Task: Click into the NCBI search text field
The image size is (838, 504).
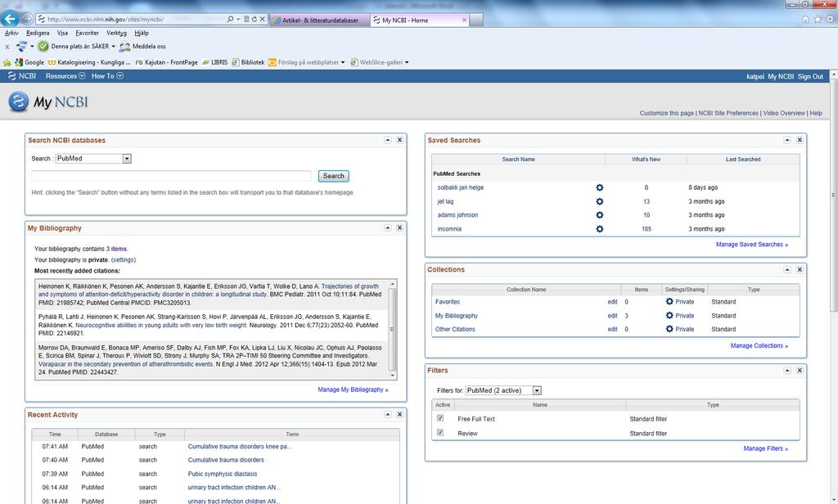Action: point(171,176)
